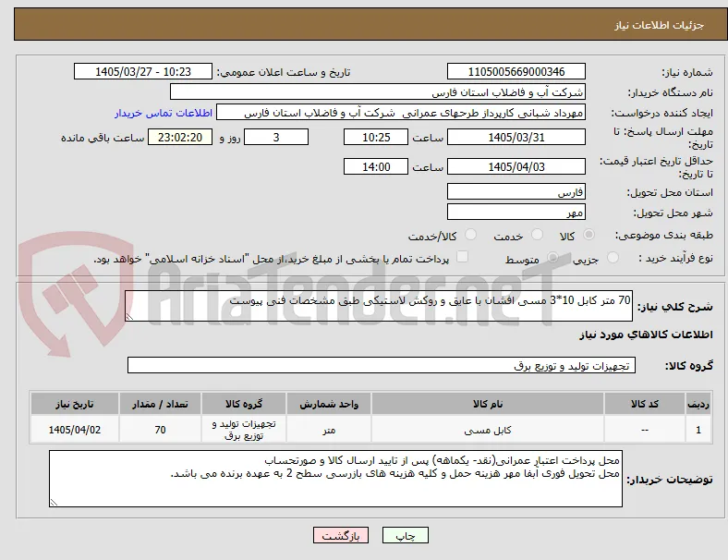This screenshot has height=560, width=728.
Task: Click the buyer notes textarea resize handle
Action: (x=54, y=502)
